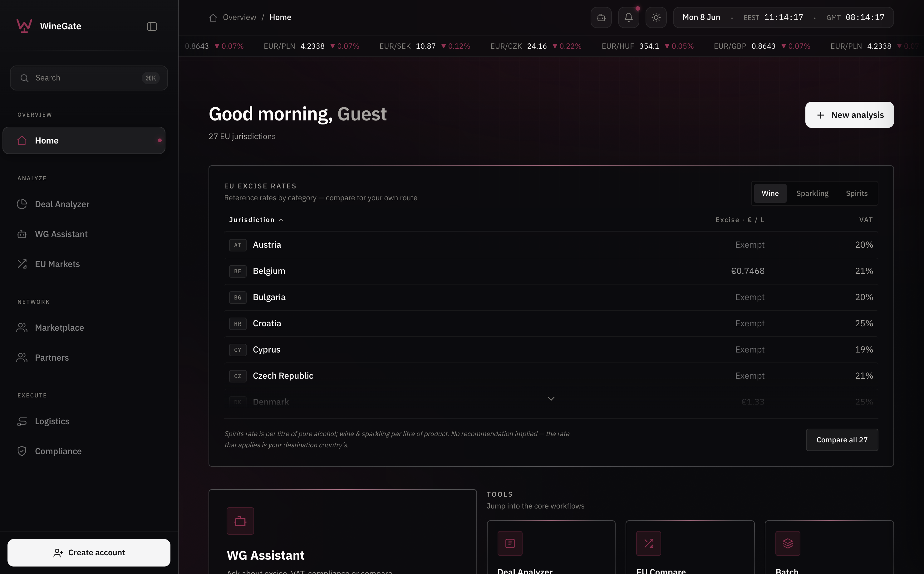The image size is (924, 574).
Task: Click the WG Assistant bot icon in sidebar
Action: (22, 234)
